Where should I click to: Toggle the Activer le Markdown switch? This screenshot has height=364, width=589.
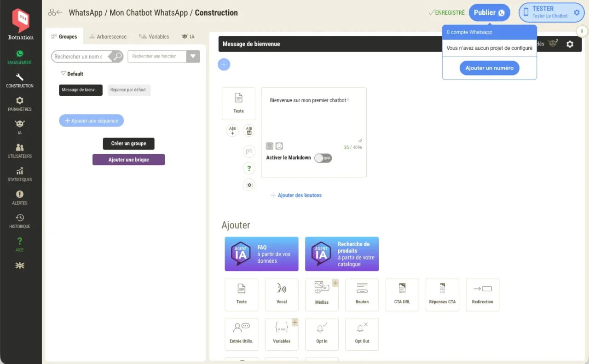coord(323,158)
